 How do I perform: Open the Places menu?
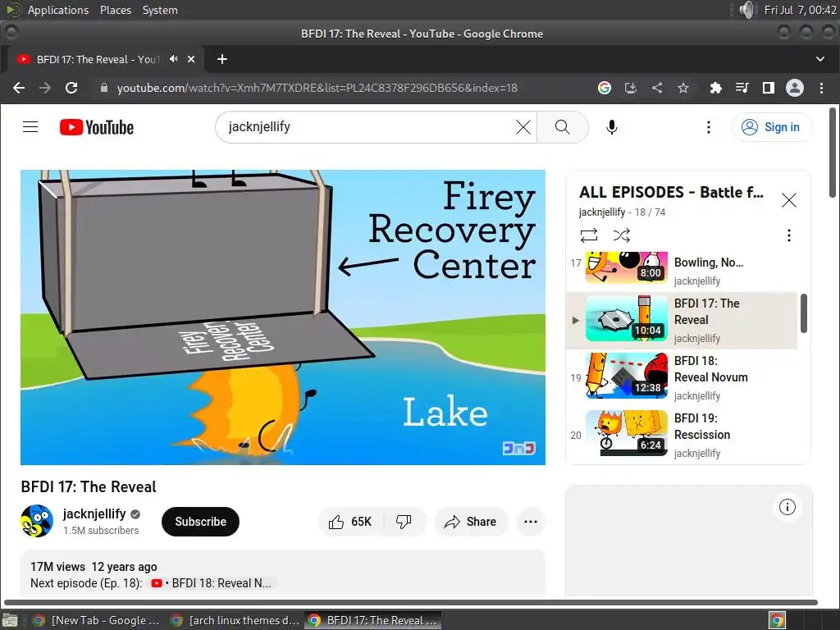point(115,10)
